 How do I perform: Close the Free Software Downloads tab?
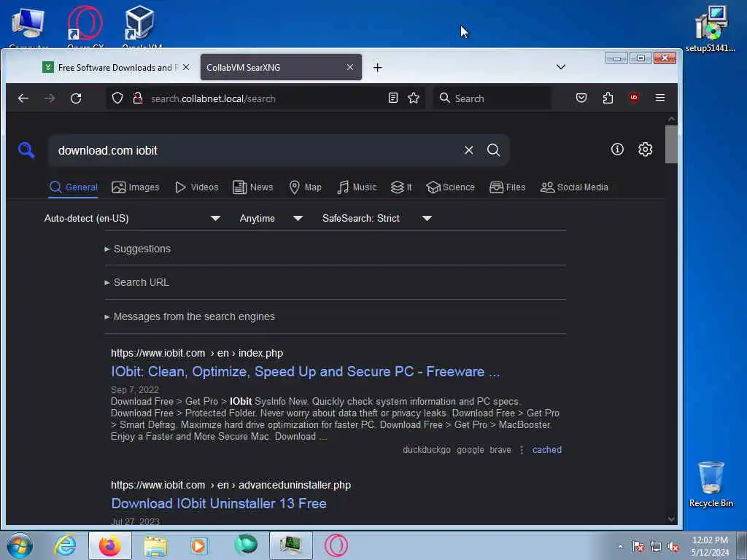click(186, 67)
